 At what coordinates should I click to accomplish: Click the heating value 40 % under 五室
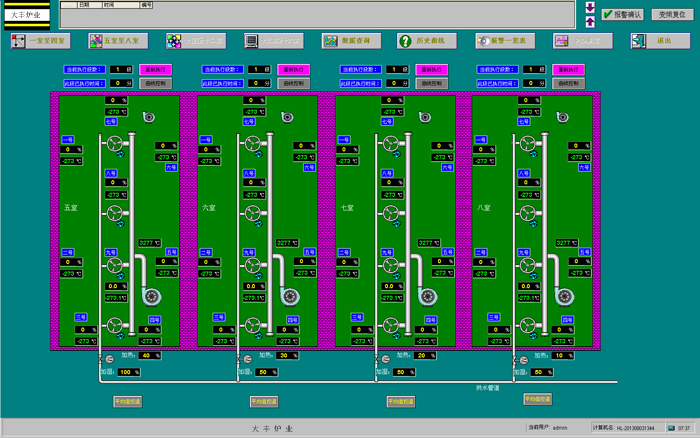pyautogui.click(x=150, y=356)
